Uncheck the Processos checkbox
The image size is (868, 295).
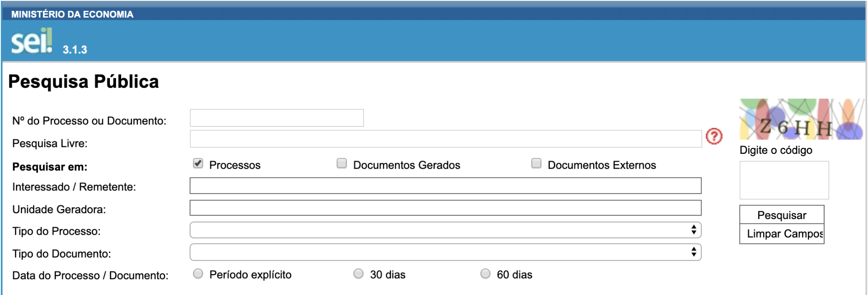click(198, 164)
